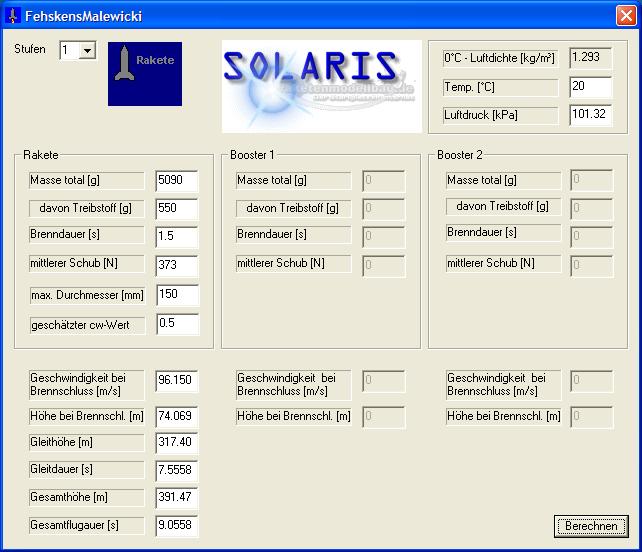Click the Booster 2 Brenndauer field

592,237
